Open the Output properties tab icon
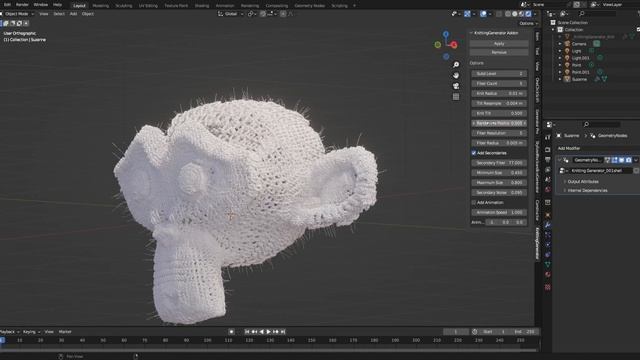 click(x=548, y=160)
